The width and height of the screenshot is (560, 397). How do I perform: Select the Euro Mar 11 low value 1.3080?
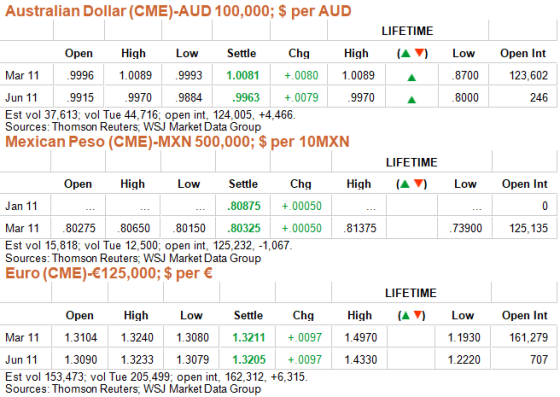[x=192, y=338]
